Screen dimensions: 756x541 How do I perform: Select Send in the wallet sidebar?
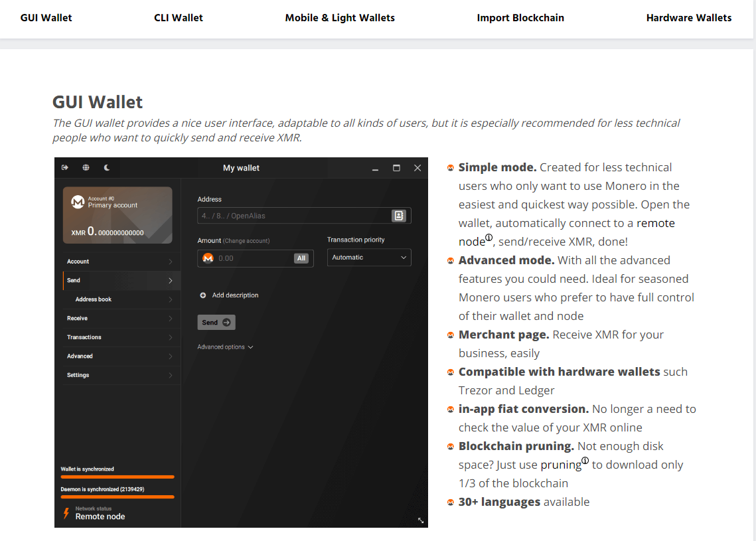point(121,281)
